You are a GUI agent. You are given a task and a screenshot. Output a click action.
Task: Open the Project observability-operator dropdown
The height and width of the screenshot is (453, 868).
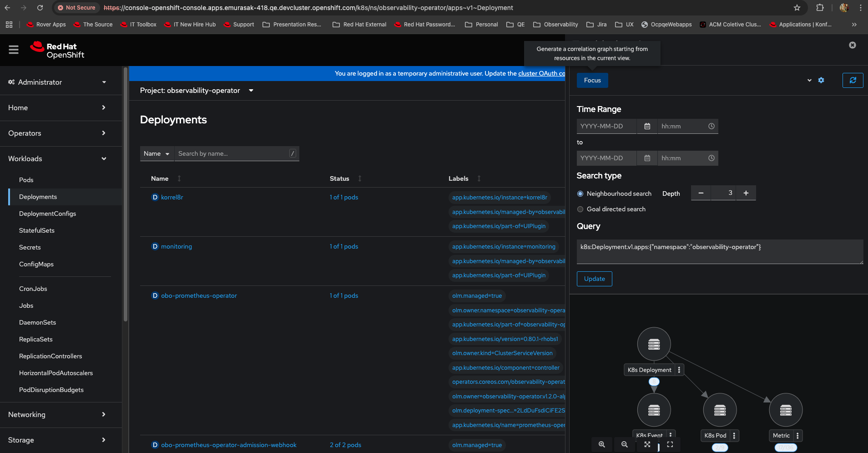[197, 91]
